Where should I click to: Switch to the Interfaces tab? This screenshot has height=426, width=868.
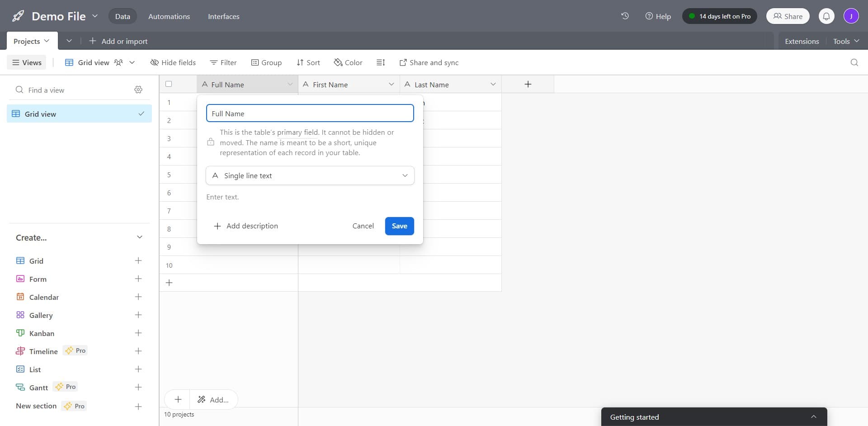pyautogui.click(x=223, y=16)
